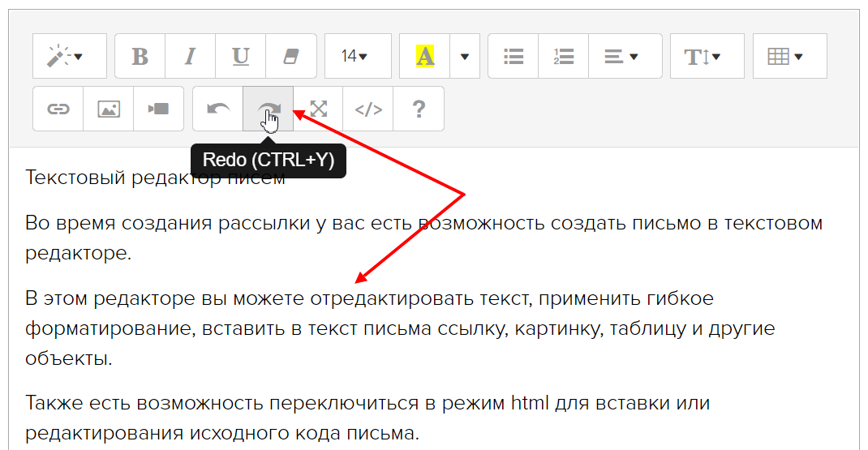This screenshot has height=450, width=868.
Task: Click the eraser to remove font style
Action: [290, 56]
